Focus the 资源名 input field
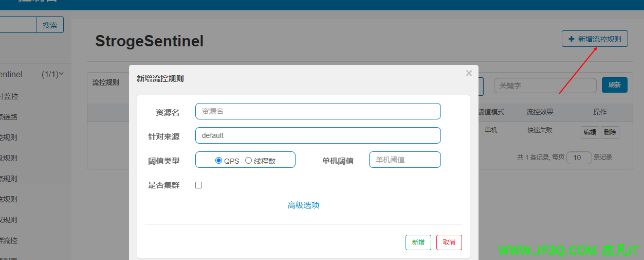644x260 pixels. pyautogui.click(x=318, y=111)
